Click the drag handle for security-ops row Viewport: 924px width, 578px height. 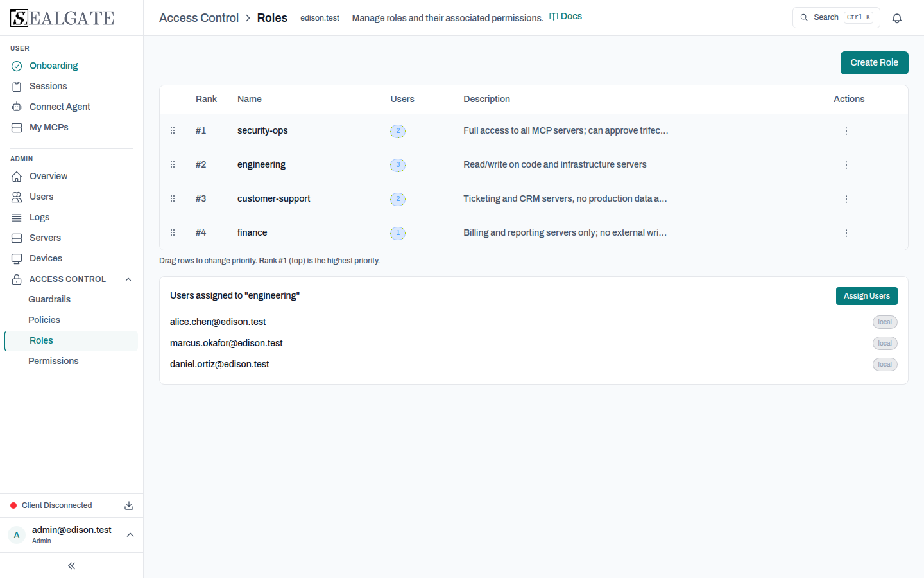point(173,130)
